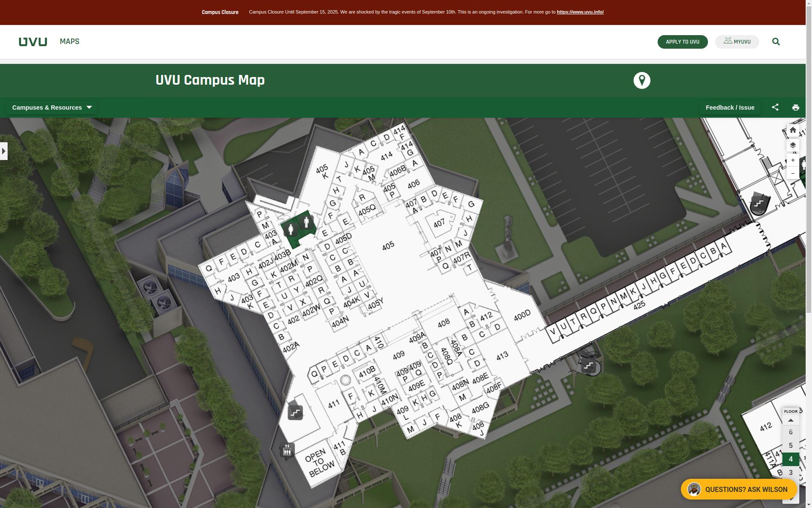Click room 406 label on map

pos(414,184)
